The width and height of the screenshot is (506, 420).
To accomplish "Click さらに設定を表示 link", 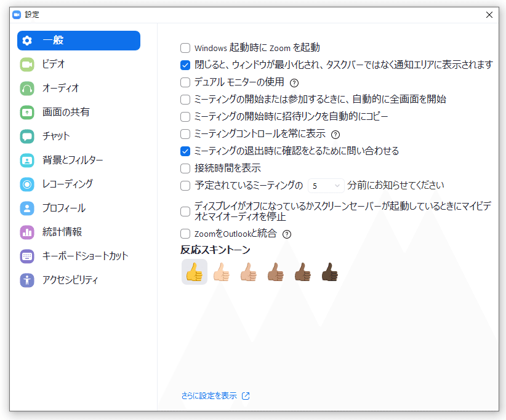I will (x=209, y=396).
